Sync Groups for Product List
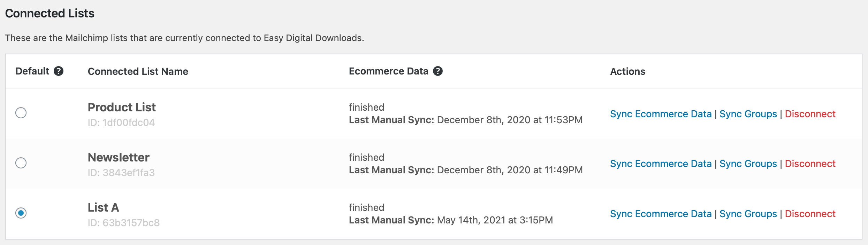 tap(748, 114)
